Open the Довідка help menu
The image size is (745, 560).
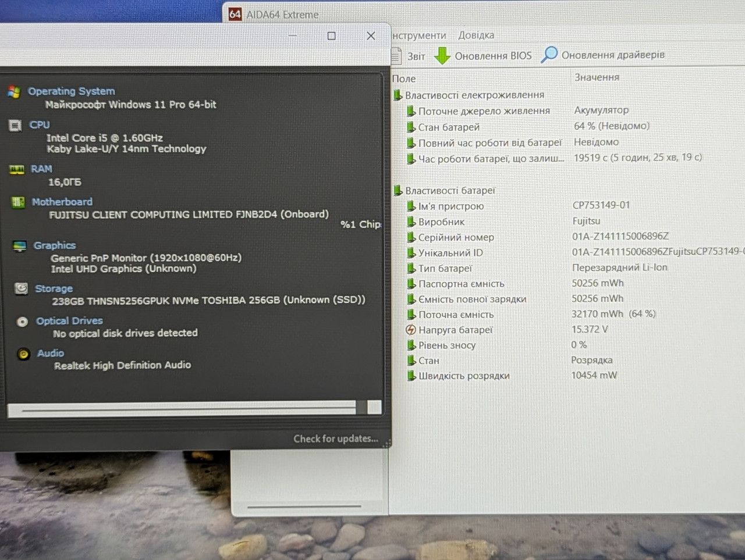476,35
